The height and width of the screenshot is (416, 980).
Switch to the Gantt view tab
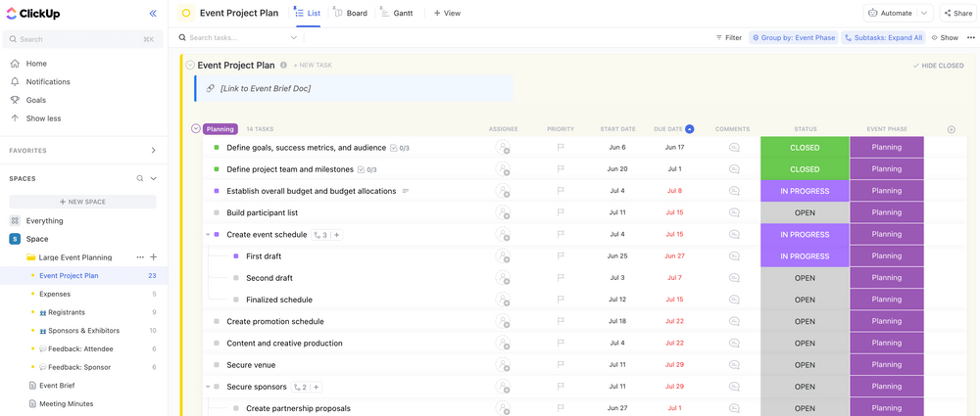click(x=396, y=14)
